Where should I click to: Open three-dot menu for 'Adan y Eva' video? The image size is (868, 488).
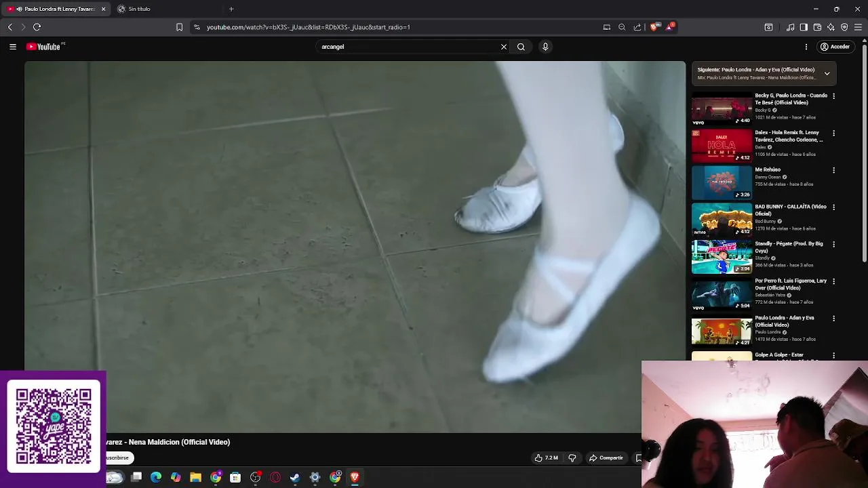[833, 319]
